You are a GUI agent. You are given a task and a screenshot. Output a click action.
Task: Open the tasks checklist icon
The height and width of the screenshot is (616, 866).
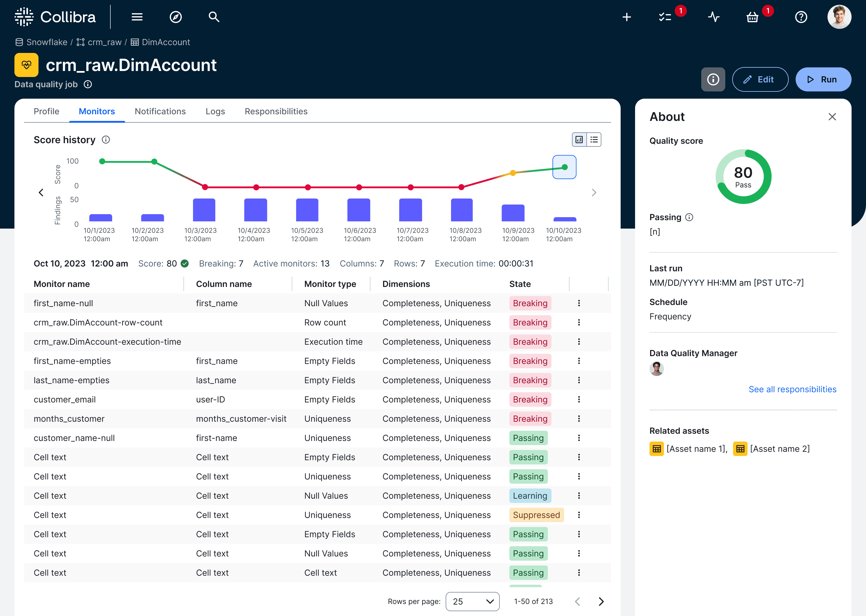click(x=665, y=17)
